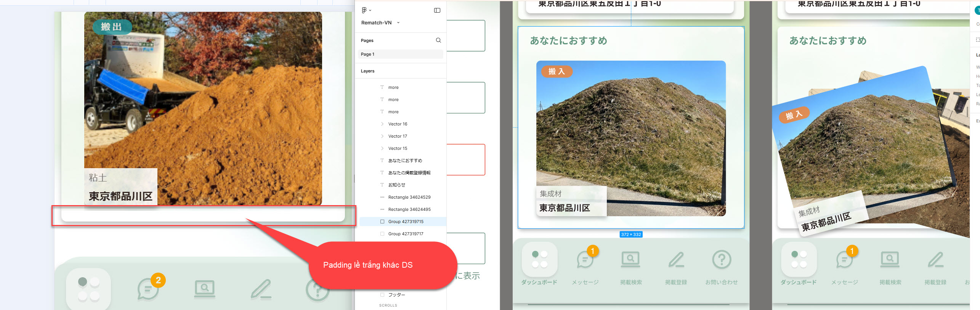Click the 搬出 badge on the clay photo
Viewport: 980px width, 310px height.
point(112,27)
